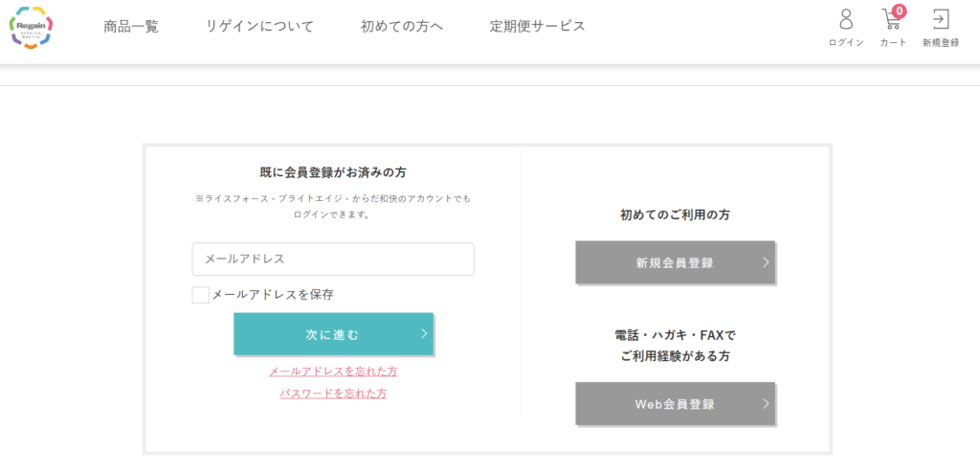Click the cart item count badge
This screenshot has height=473, width=980.
tap(899, 11)
